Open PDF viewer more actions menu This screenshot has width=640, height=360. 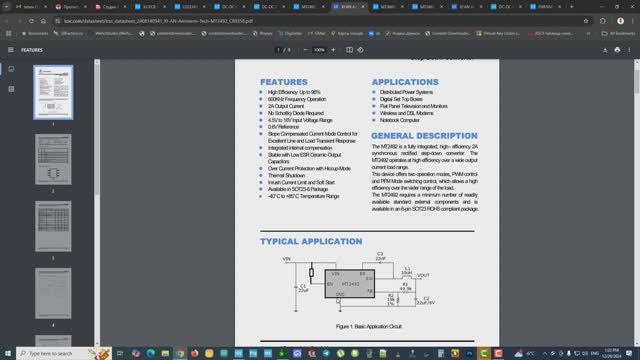[629, 50]
